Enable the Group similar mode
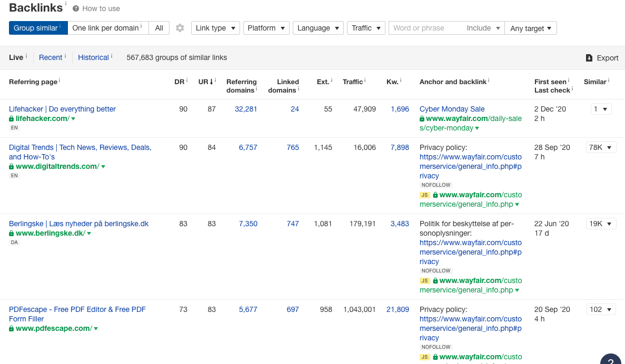 tap(35, 27)
